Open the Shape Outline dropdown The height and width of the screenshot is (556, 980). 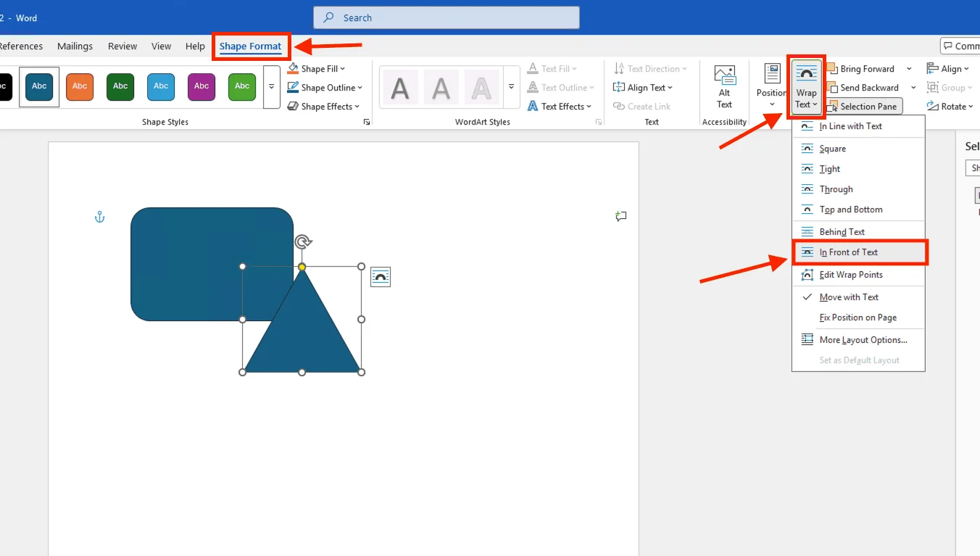coord(360,88)
